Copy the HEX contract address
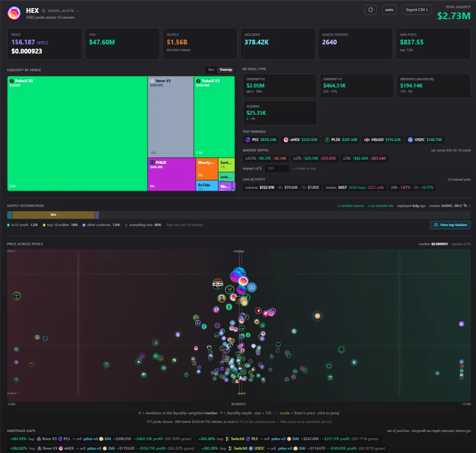 [72, 11]
